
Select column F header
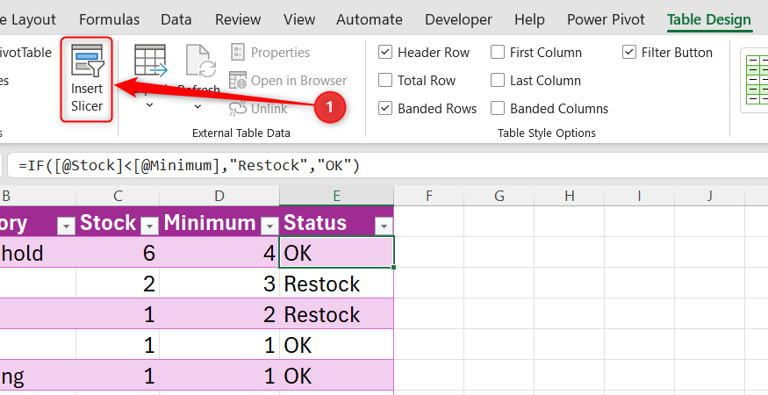point(429,196)
